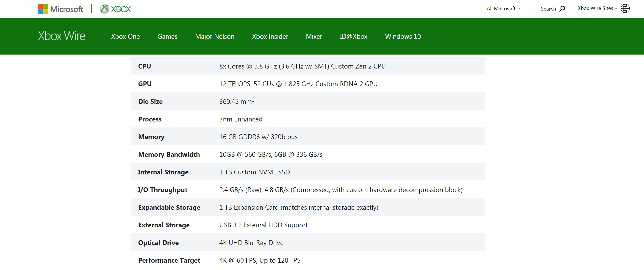
Task: Click '1 TB Custom NVME SSD' value
Action: [255, 172]
